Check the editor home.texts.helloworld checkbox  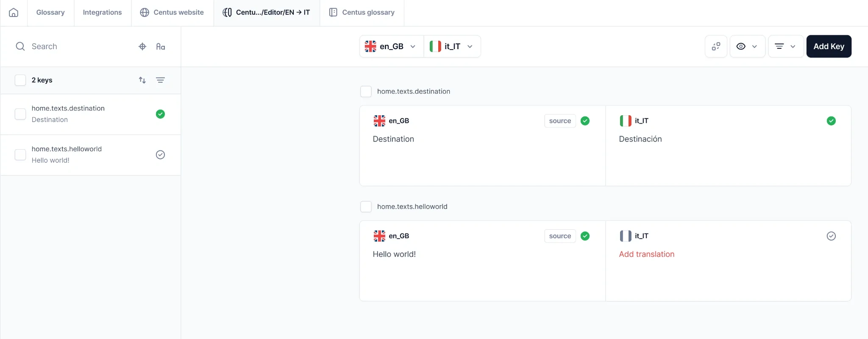coord(366,207)
